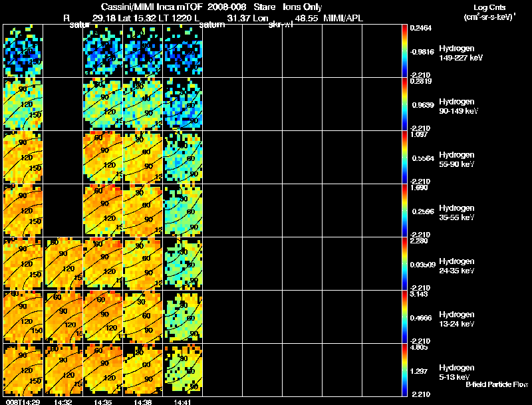The width and height of the screenshot is (532, 405).
Task: View the 13-24 keV panel at 14:38
Action: (x=143, y=317)
